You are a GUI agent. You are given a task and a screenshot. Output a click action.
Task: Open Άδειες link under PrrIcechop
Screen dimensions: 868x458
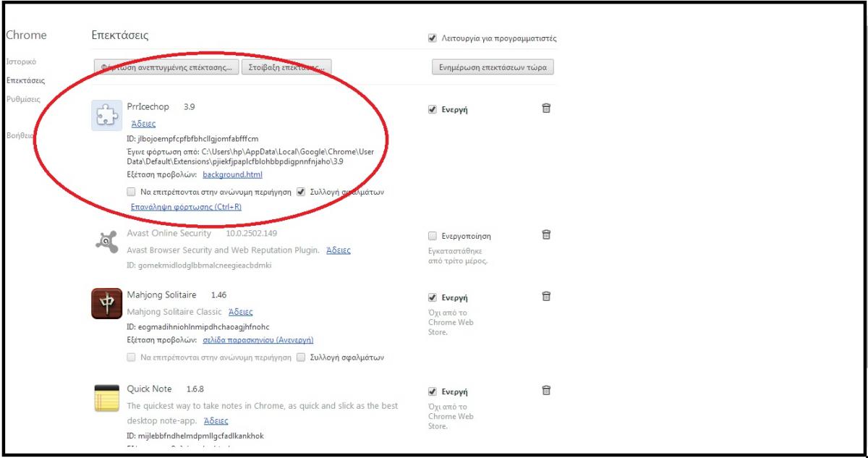[143, 124]
